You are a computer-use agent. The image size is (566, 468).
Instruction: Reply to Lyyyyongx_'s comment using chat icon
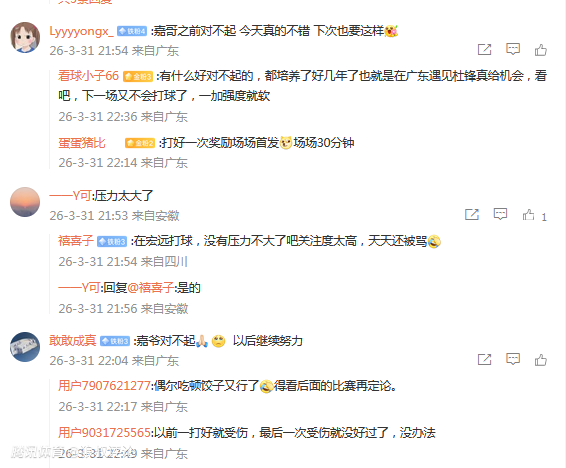(x=513, y=49)
